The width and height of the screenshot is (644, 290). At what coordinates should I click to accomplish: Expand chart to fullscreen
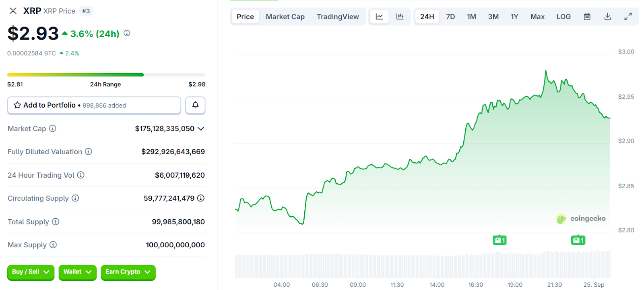(x=628, y=17)
